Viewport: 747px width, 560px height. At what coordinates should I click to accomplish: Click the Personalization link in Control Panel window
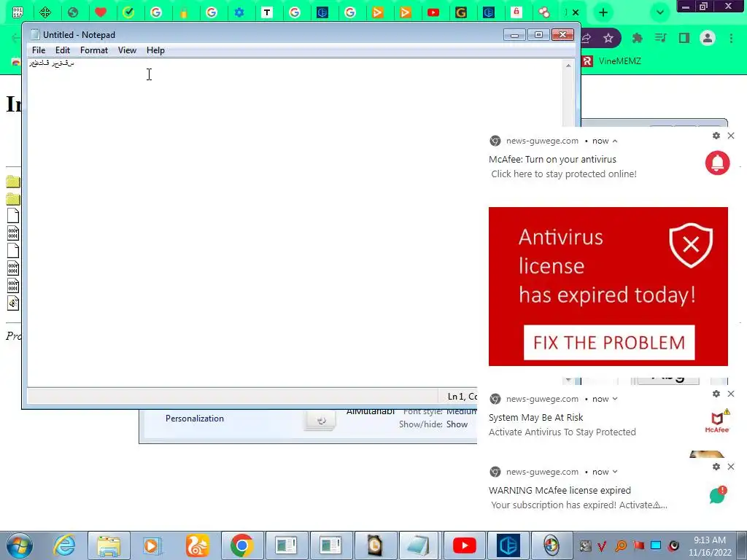coord(194,418)
